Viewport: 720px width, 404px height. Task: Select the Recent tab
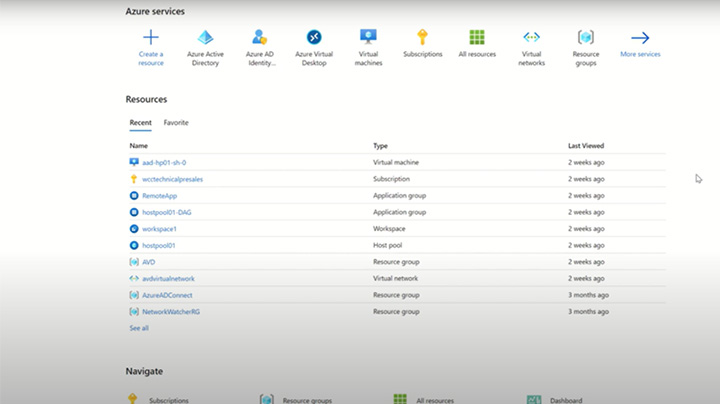pos(140,123)
